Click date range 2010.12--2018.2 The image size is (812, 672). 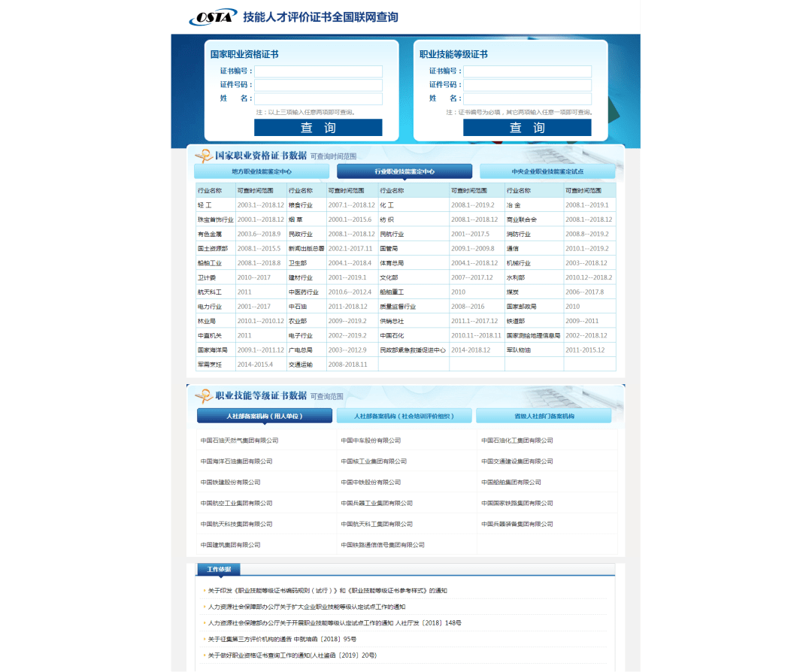coord(589,277)
